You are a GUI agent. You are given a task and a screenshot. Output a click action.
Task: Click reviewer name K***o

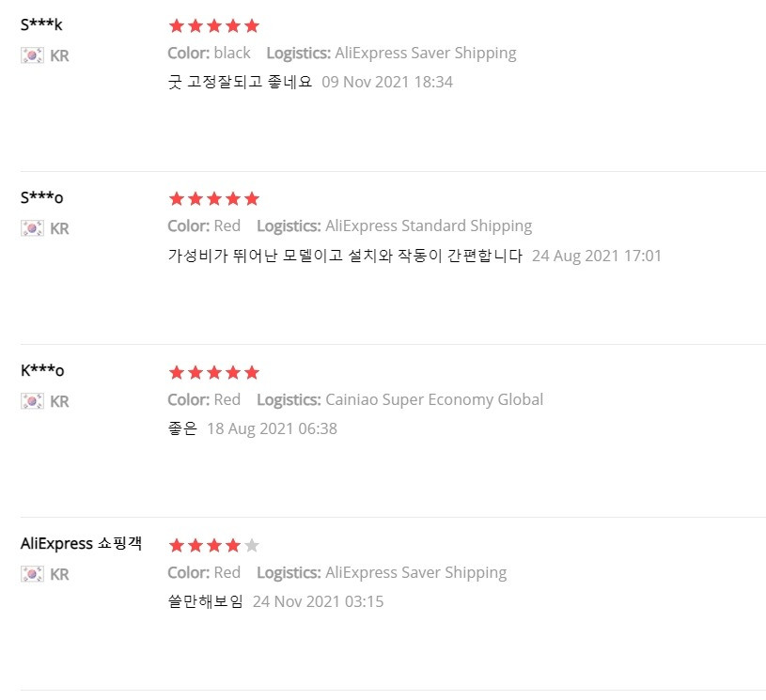[42, 370]
